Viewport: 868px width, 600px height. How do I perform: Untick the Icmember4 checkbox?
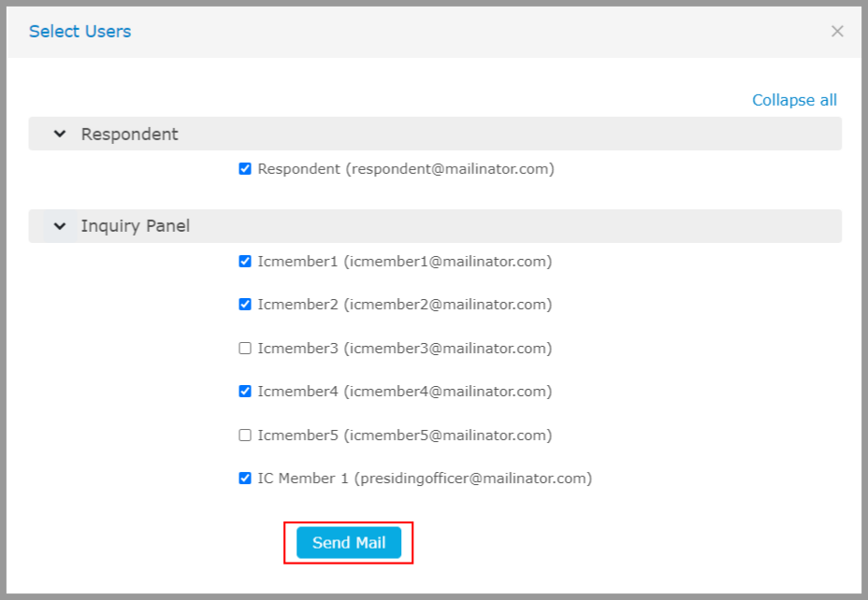coord(245,392)
